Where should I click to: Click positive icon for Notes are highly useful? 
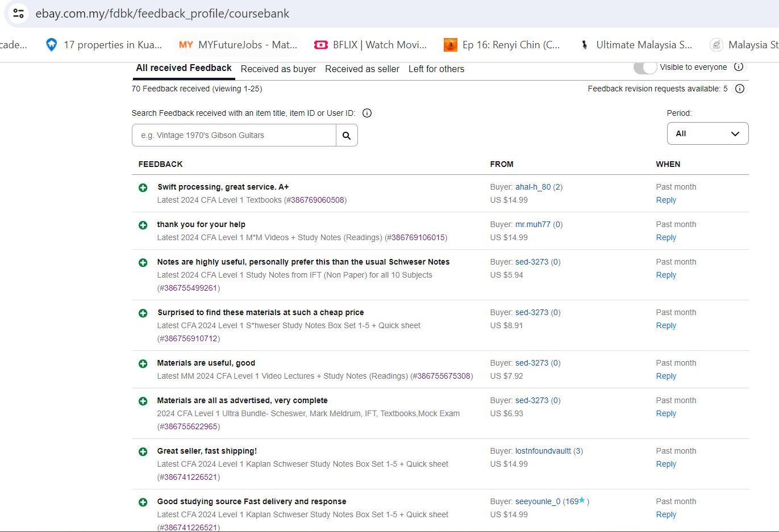click(x=143, y=262)
